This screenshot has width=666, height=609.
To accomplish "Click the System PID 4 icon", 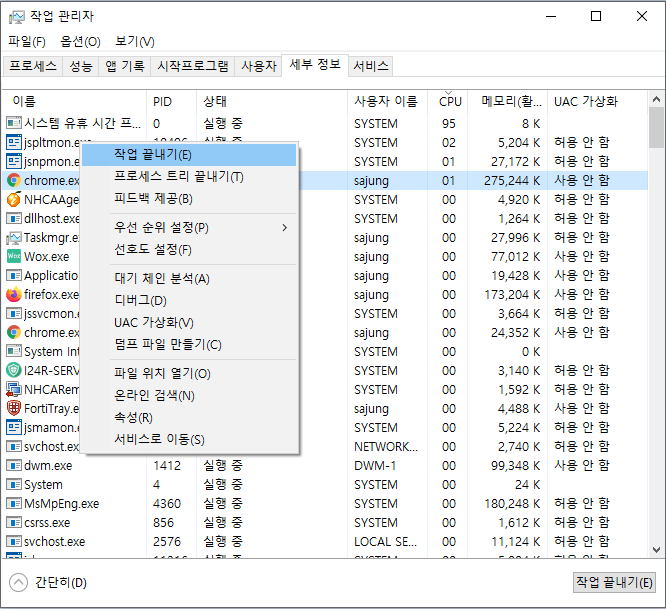I will (14, 484).
